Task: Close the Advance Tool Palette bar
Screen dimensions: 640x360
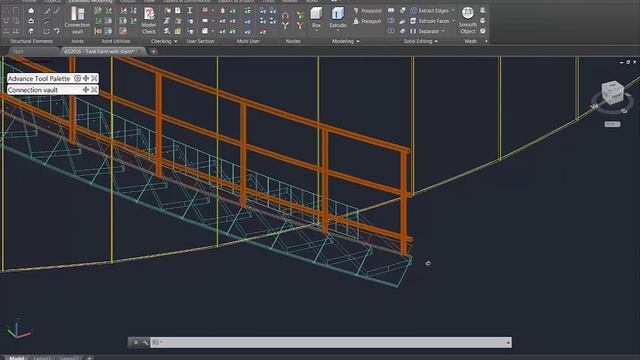Action: click(x=94, y=78)
